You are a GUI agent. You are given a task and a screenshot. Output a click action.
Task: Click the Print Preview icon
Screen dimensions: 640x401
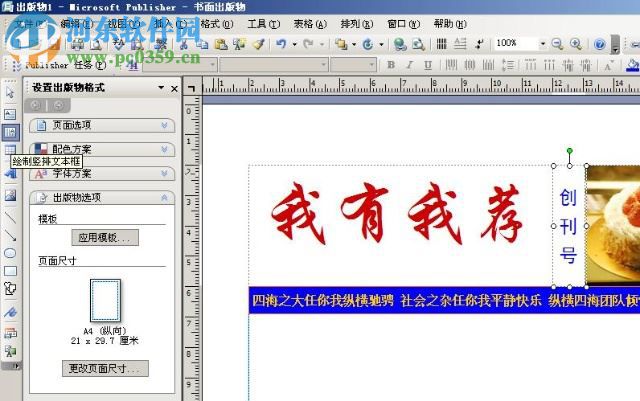click(x=96, y=44)
